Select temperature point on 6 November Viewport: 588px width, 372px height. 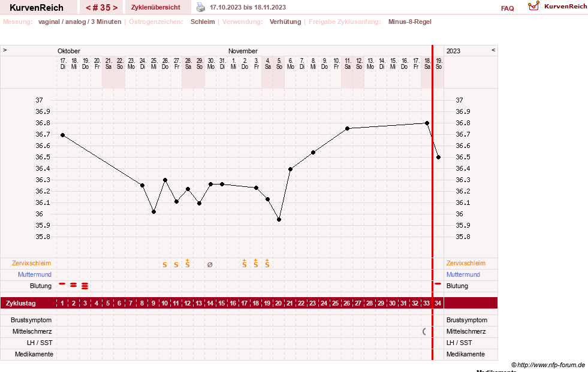290,170
